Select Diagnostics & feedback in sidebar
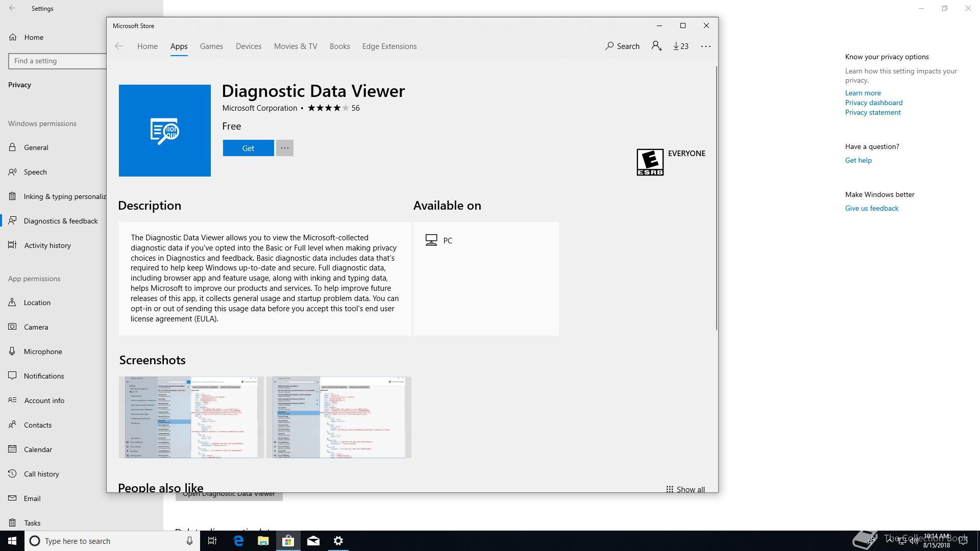This screenshot has height=551, width=980. (x=53, y=221)
